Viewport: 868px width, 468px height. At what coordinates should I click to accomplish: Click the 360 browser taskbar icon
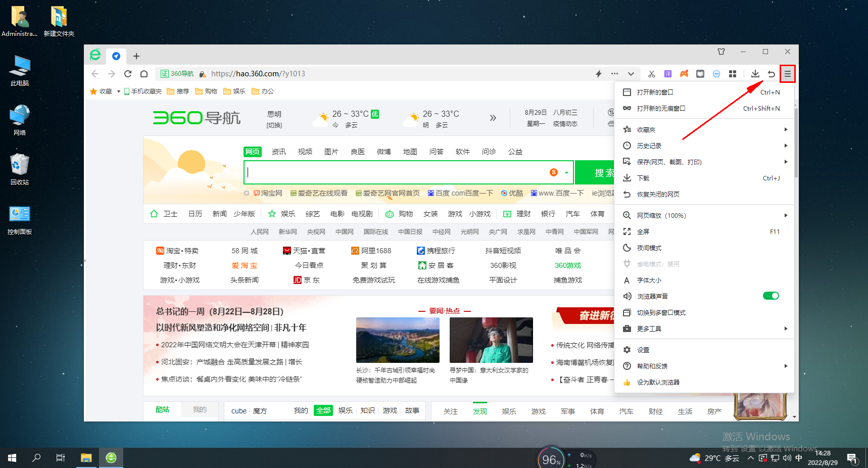click(111, 458)
